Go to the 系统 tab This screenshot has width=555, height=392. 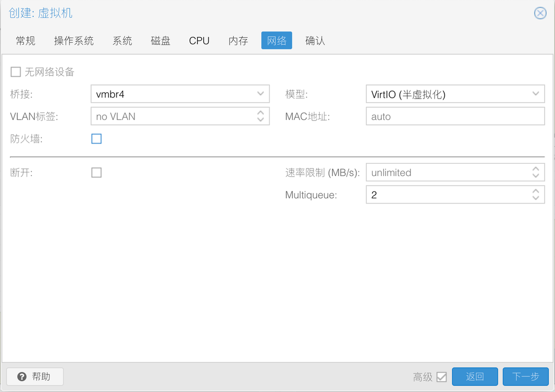click(x=122, y=41)
